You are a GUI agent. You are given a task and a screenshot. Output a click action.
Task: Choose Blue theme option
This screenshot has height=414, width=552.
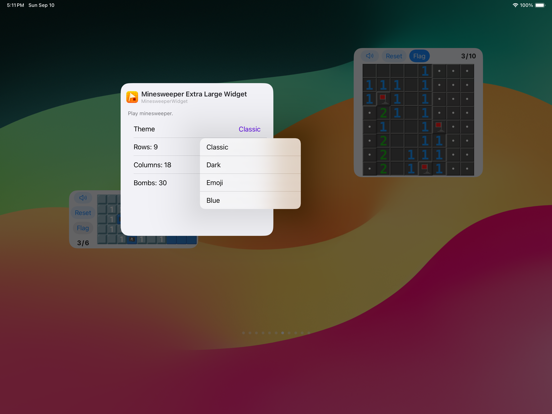250,200
